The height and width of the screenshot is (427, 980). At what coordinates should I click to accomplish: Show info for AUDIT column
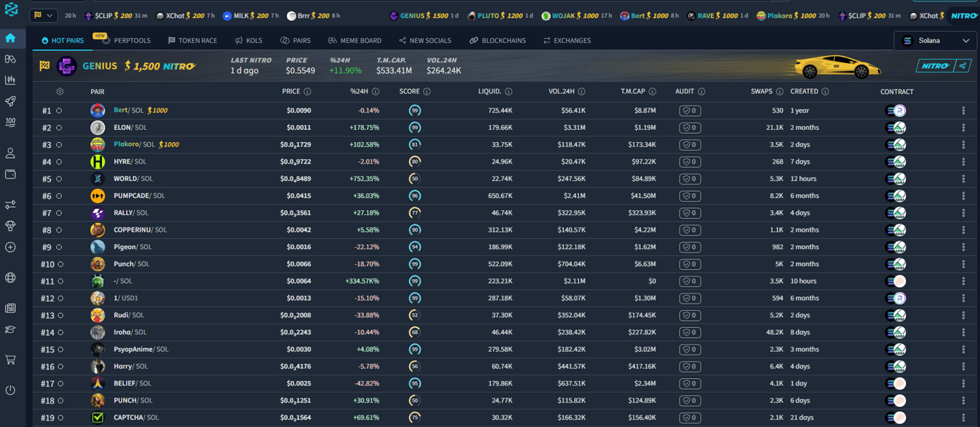coord(702,92)
